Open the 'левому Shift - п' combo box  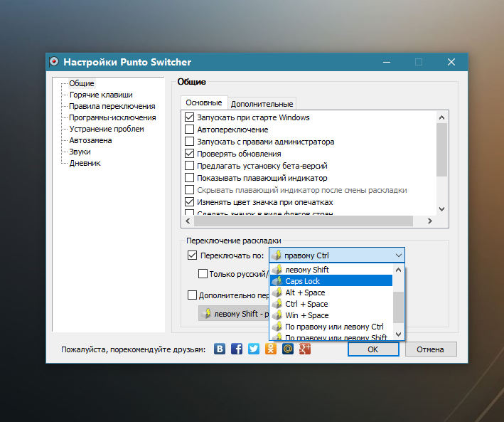234,314
